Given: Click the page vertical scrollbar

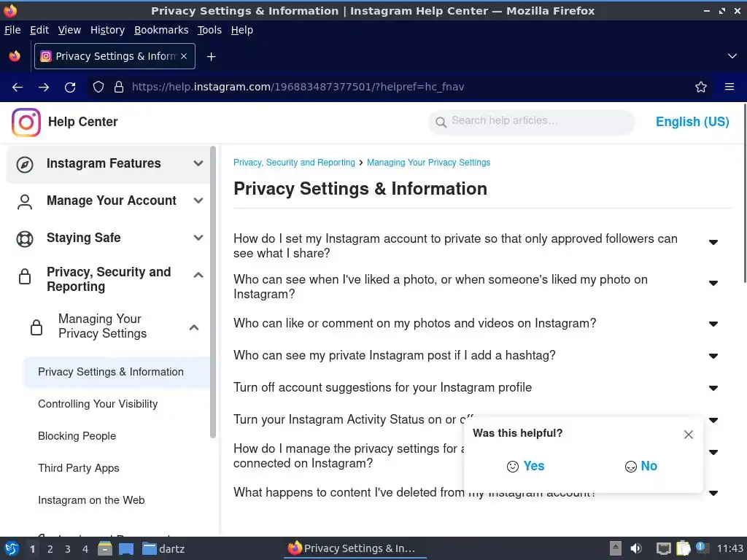Looking at the screenshot, I should [745, 192].
